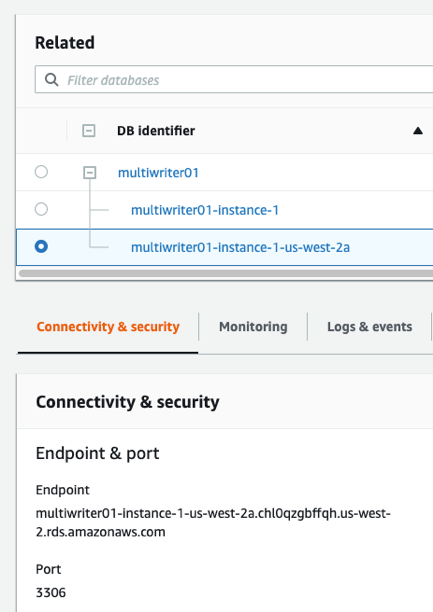Click the endpoint hostname text
This screenshot has width=433, height=612.
pos(213,523)
